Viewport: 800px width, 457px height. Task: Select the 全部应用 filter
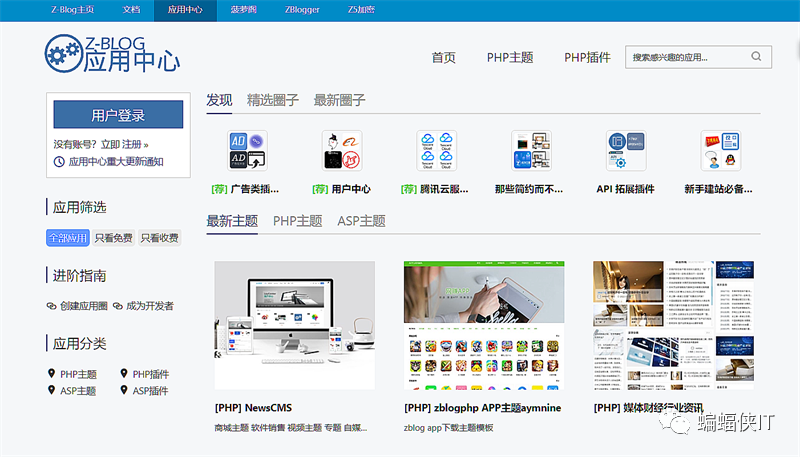[x=68, y=238]
